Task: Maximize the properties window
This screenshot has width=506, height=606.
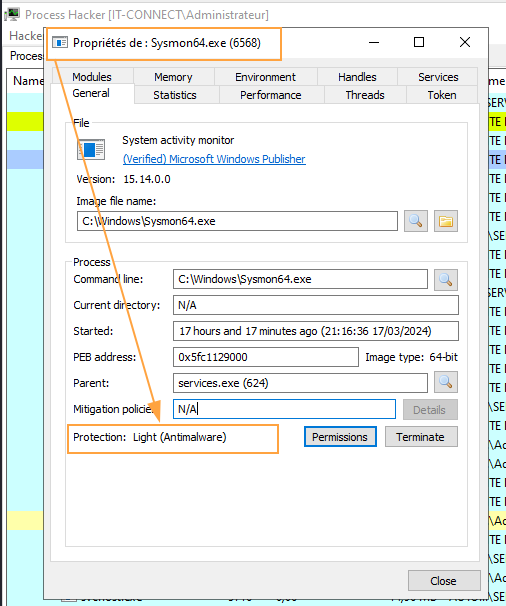Action: 419,42
